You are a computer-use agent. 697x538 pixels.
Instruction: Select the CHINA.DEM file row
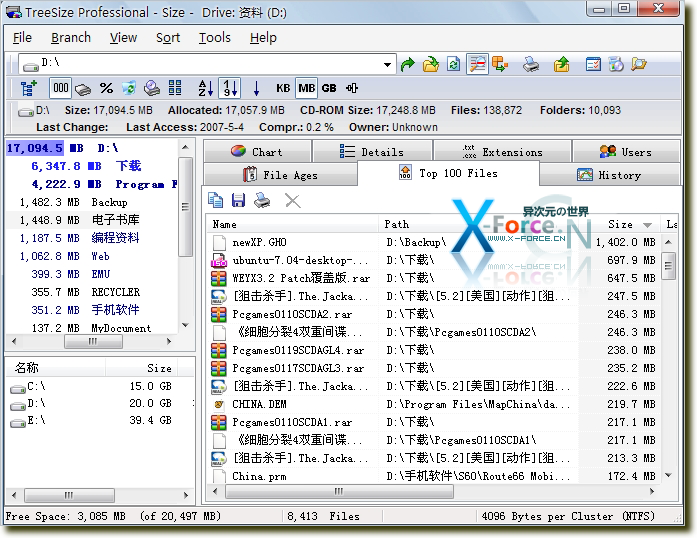(434, 404)
